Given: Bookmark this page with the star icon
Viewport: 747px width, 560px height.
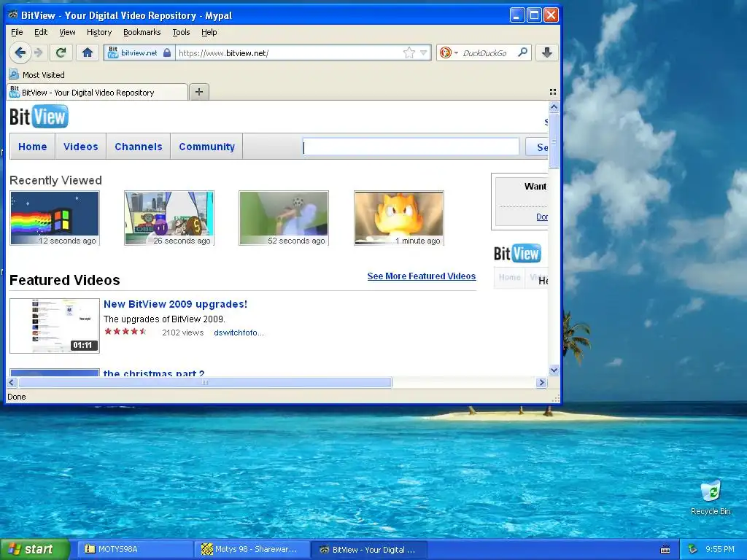Looking at the screenshot, I should coord(409,52).
